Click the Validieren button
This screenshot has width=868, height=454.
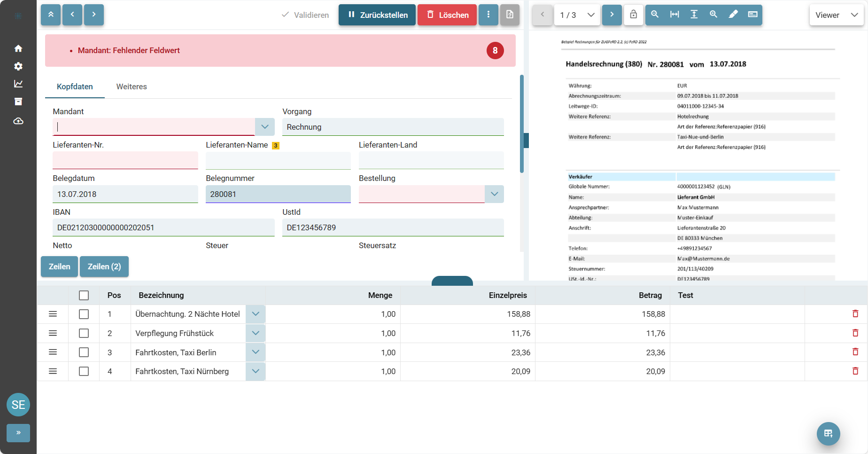coord(305,15)
